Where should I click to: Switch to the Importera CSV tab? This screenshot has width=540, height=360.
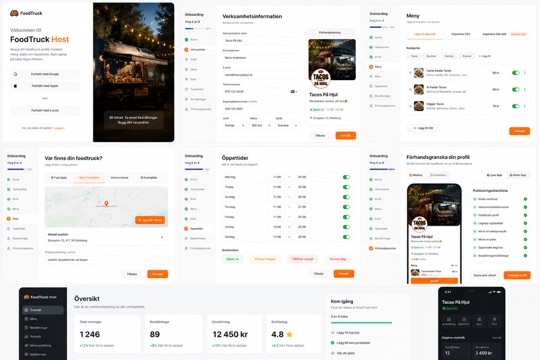pos(460,34)
